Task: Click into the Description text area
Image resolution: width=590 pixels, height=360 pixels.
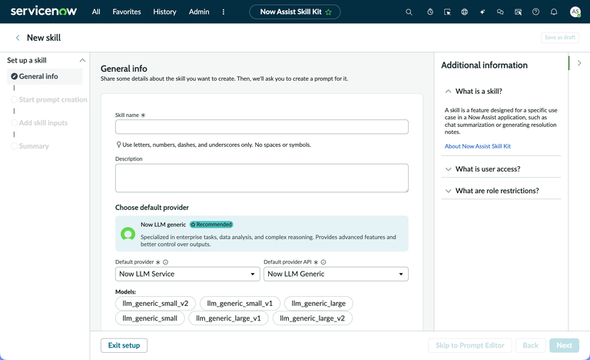Action: tap(262, 178)
